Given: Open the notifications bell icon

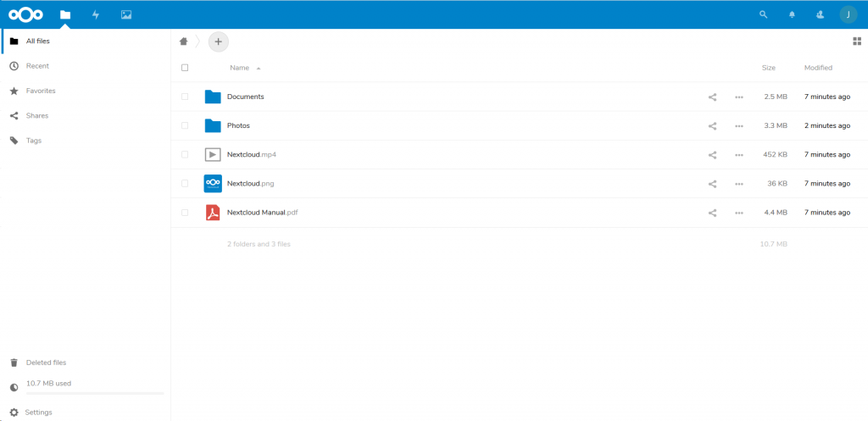Looking at the screenshot, I should tap(793, 15).
